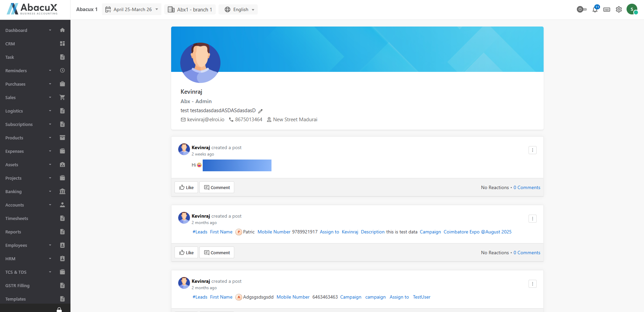The height and width of the screenshot is (312, 644).
Task: Toggle the theme switch in top bar
Action: point(582,9)
